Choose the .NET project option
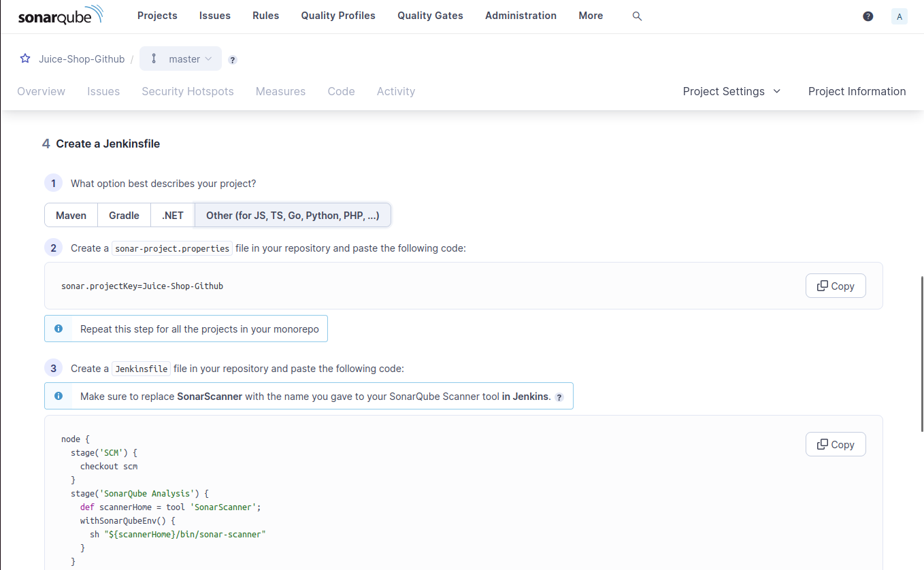Viewport: 924px width, 570px height. click(x=172, y=215)
